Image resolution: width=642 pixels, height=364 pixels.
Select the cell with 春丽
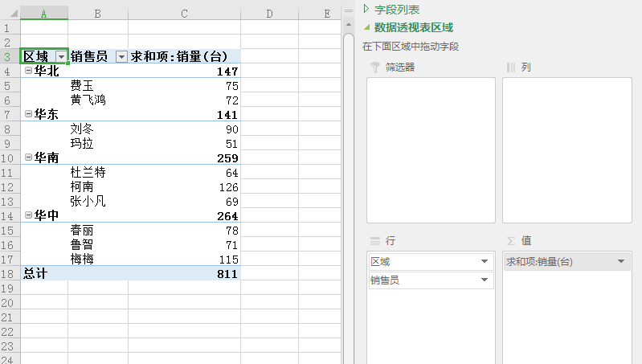tap(98, 230)
